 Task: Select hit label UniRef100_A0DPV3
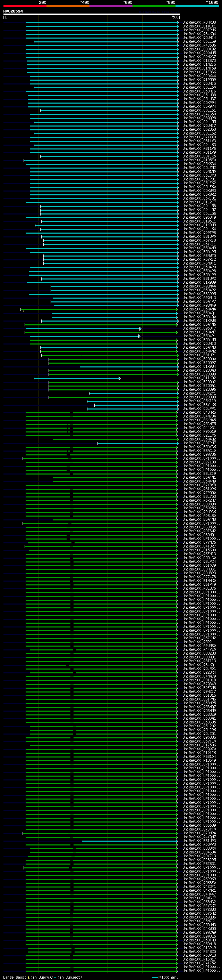[199, 844]
